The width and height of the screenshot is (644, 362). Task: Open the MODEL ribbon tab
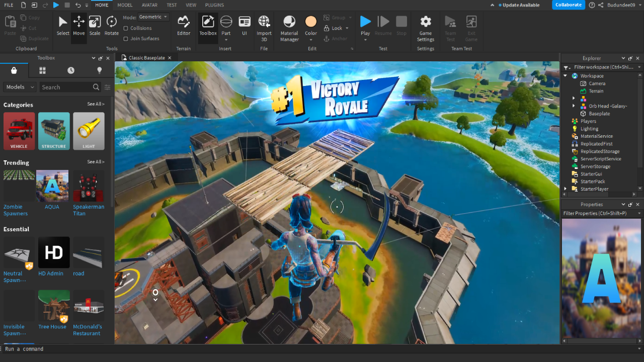pos(125,5)
